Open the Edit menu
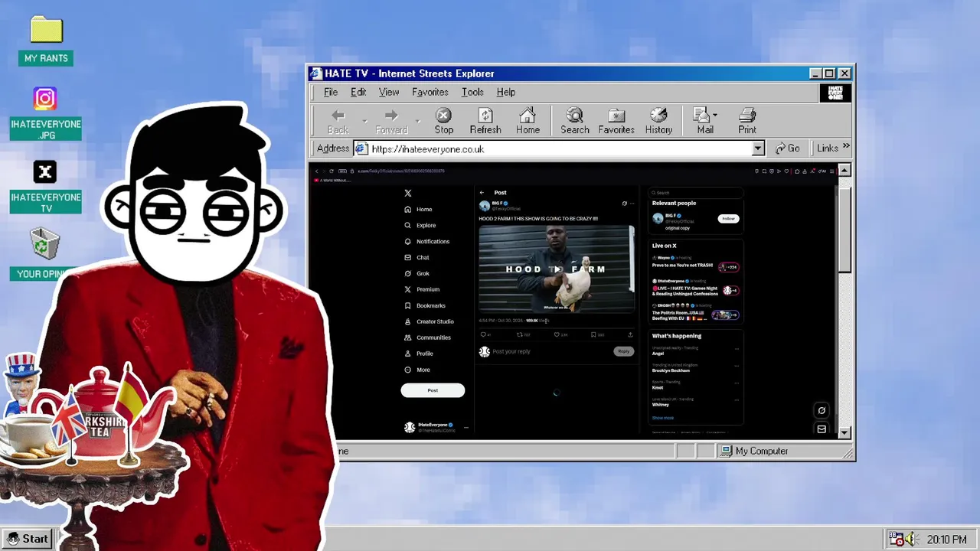This screenshot has width=980, height=551. (x=358, y=92)
